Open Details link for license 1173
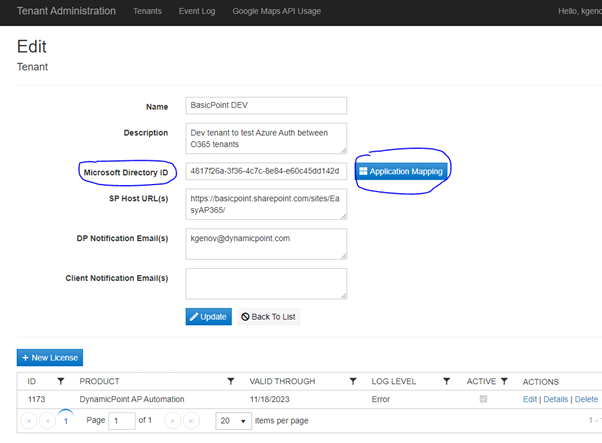The image size is (602, 443). tap(557, 400)
